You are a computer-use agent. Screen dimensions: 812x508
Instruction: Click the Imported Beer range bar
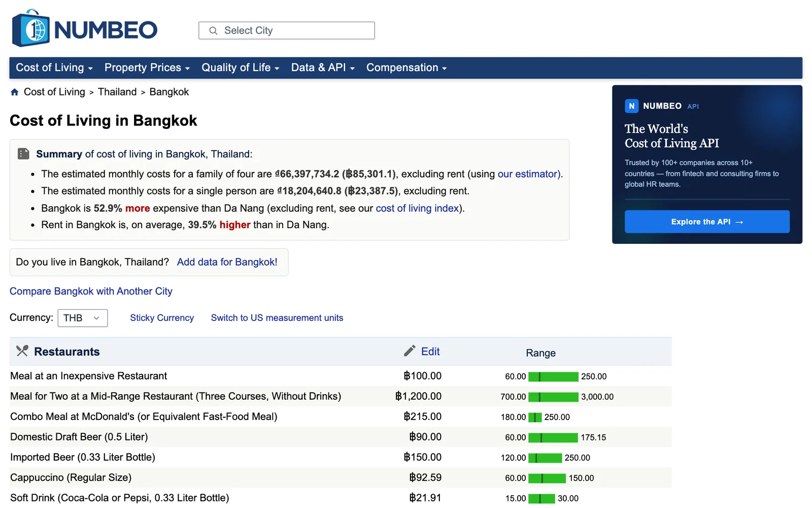pyautogui.click(x=545, y=458)
